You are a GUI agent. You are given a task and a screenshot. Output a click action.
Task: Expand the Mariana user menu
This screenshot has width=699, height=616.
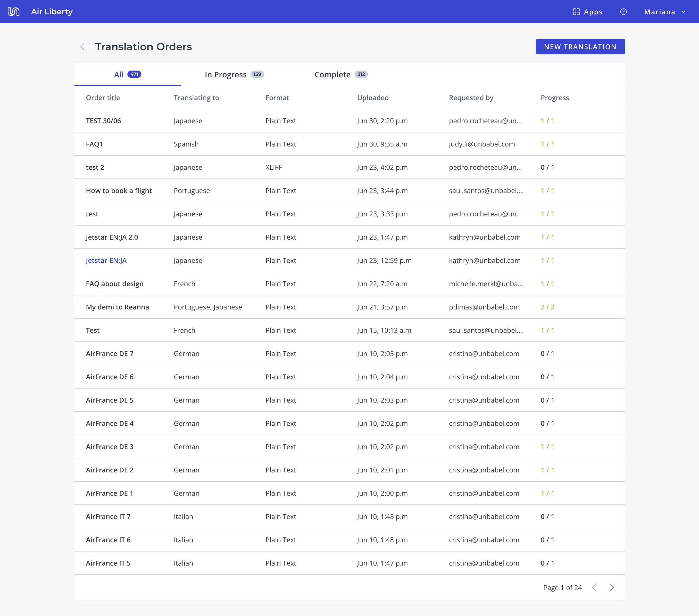click(x=665, y=12)
